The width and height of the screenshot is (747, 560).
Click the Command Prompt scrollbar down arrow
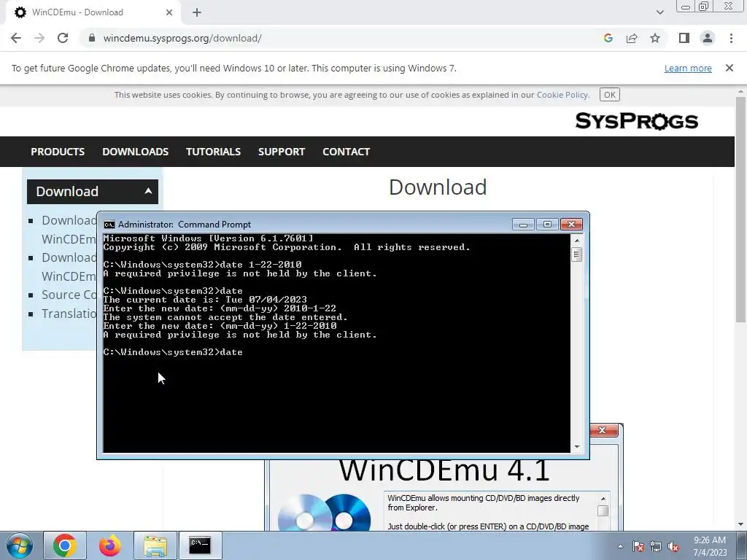577,447
